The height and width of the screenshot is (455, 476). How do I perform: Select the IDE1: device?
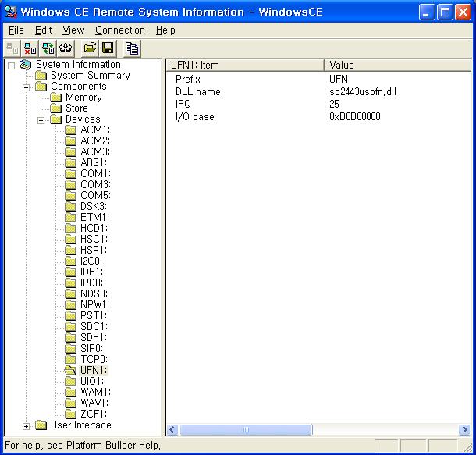(x=91, y=272)
